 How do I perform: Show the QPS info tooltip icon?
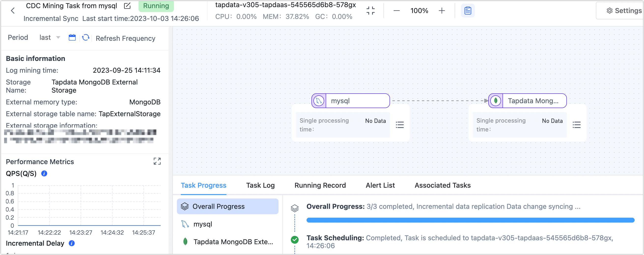pos(44,173)
